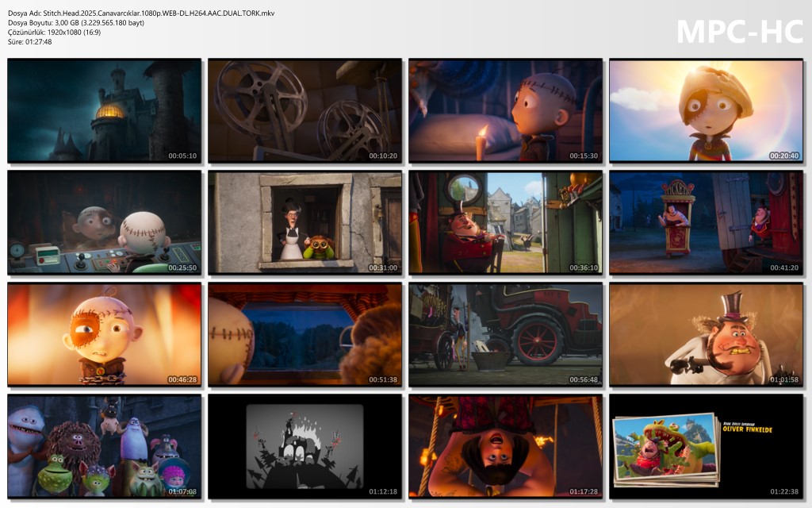Click the maid in window thumbnail

click(304, 223)
